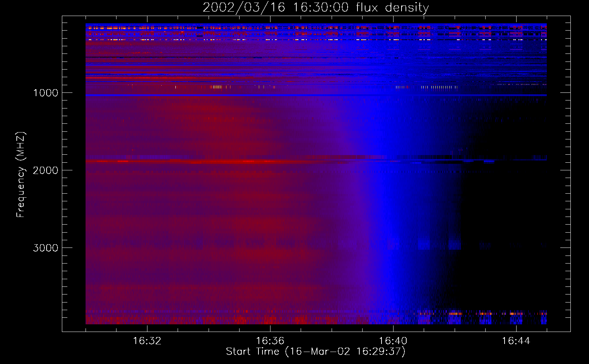Viewport: 589px width, 364px height.
Task: Select the 3000 frequency tick label
Action: click(x=46, y=248)
